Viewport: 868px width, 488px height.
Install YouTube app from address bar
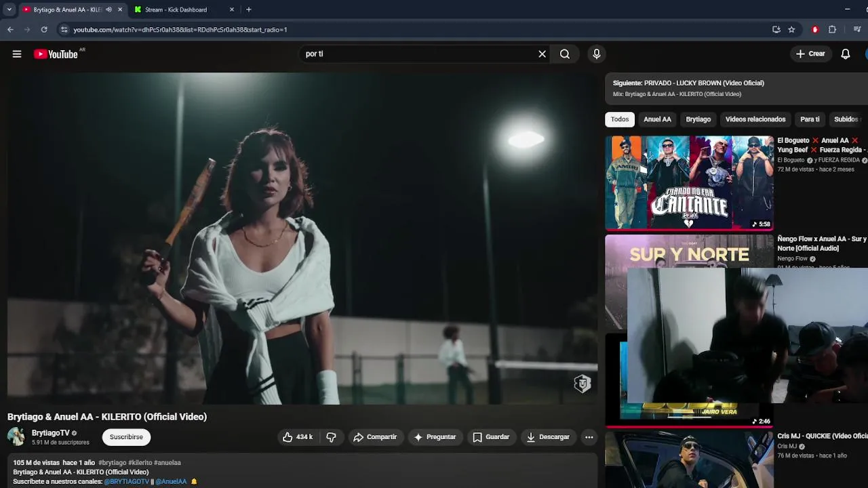[x=776, y=30]
